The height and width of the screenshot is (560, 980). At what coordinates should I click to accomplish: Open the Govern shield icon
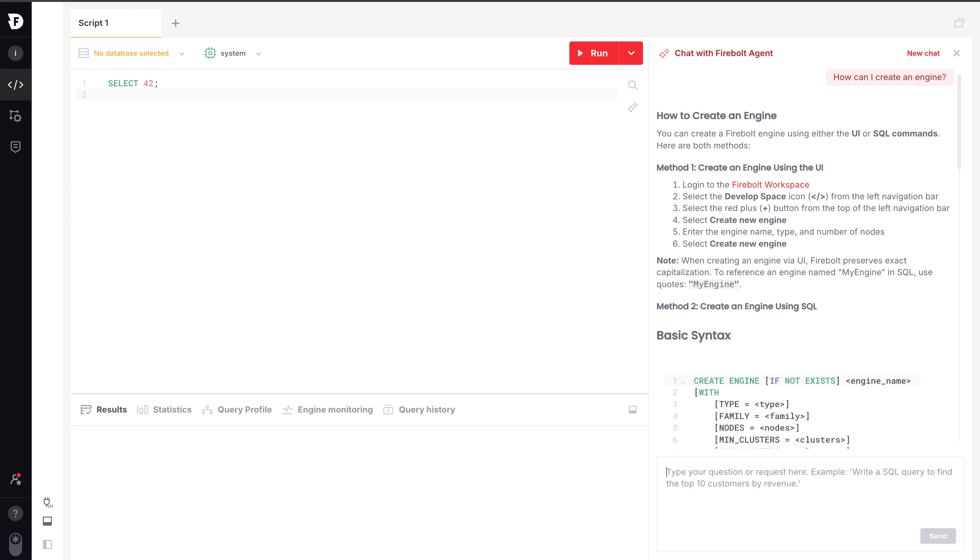pyautogui.click(x=15, y=147)
